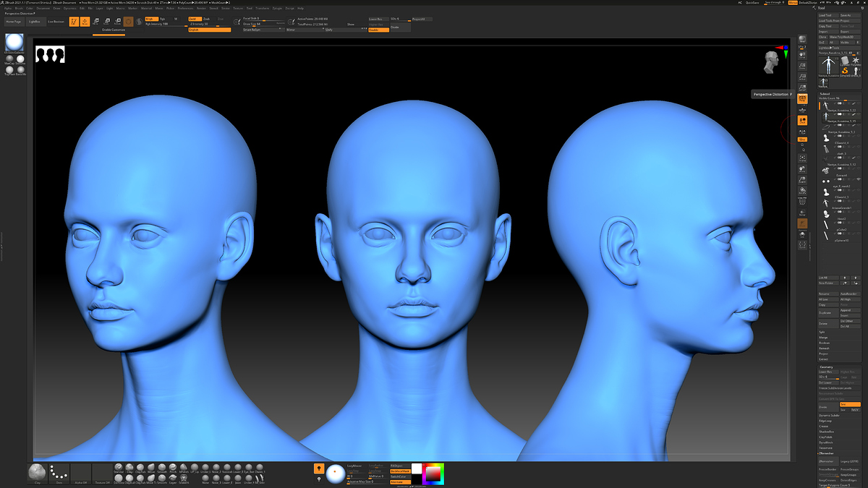Expand the Dynamic Subdiv section
The height and width of the screenshot is (488, 868).
829,415
